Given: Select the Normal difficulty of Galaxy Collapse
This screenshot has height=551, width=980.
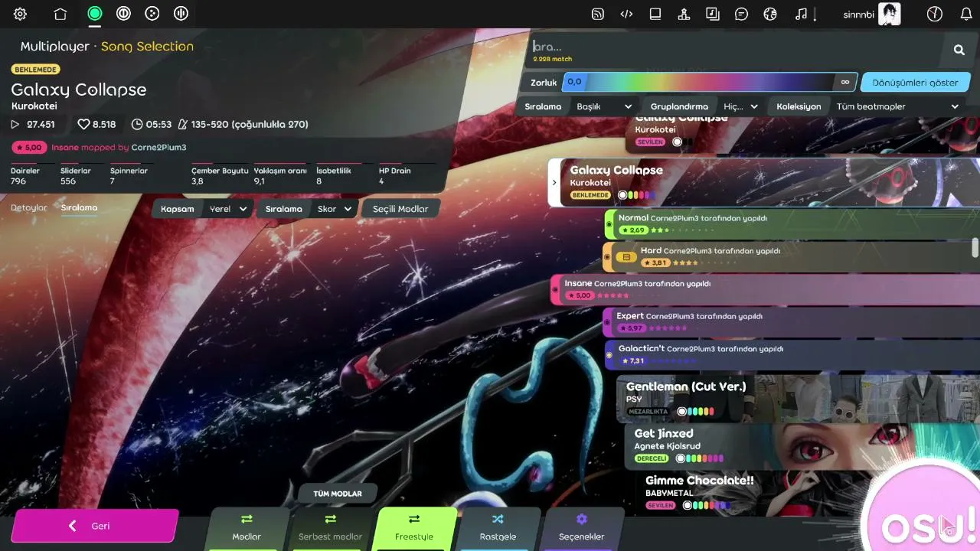Looking at the screenshot, I should pyautogui.click(x=792, y=224).
